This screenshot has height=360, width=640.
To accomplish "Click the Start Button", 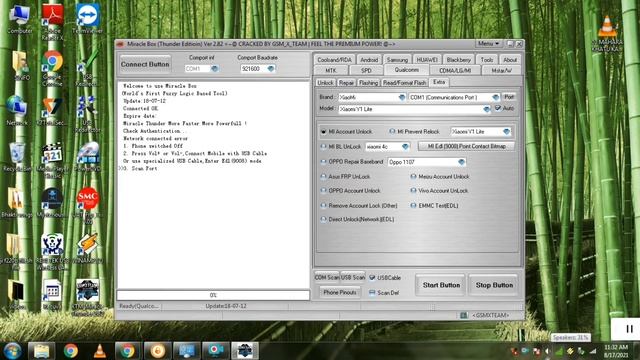I will coord(441,285).
